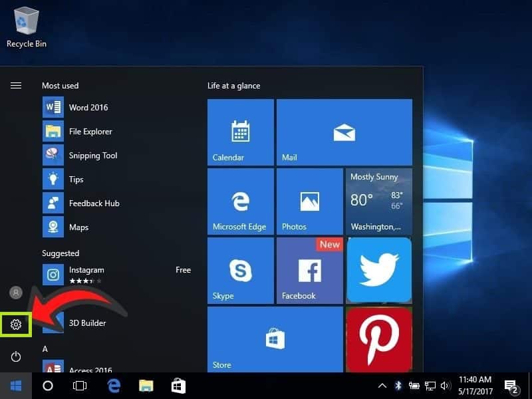Viewport: 532px width, 399px height.
Task: Launch the Skype tile
Action: 241,271
